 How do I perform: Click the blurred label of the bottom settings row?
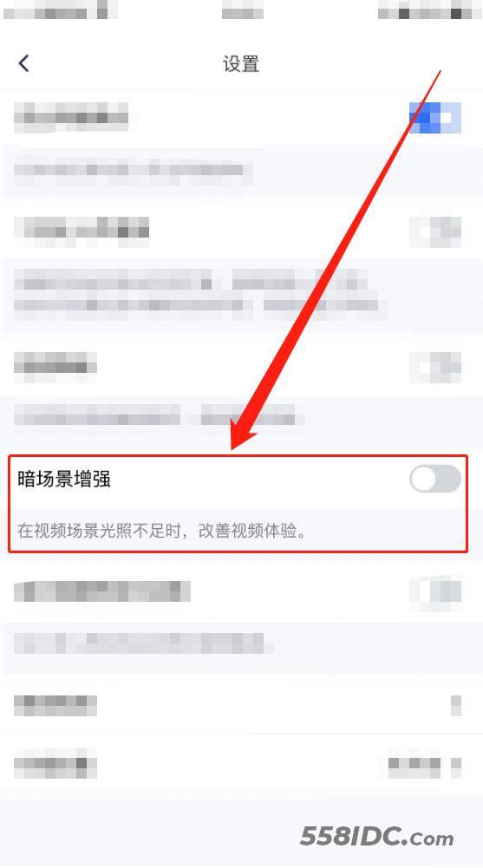click(x=55, y=765)
